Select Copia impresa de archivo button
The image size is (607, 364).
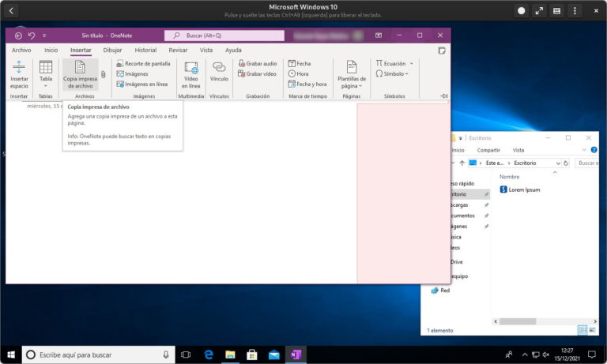[80, 75]
